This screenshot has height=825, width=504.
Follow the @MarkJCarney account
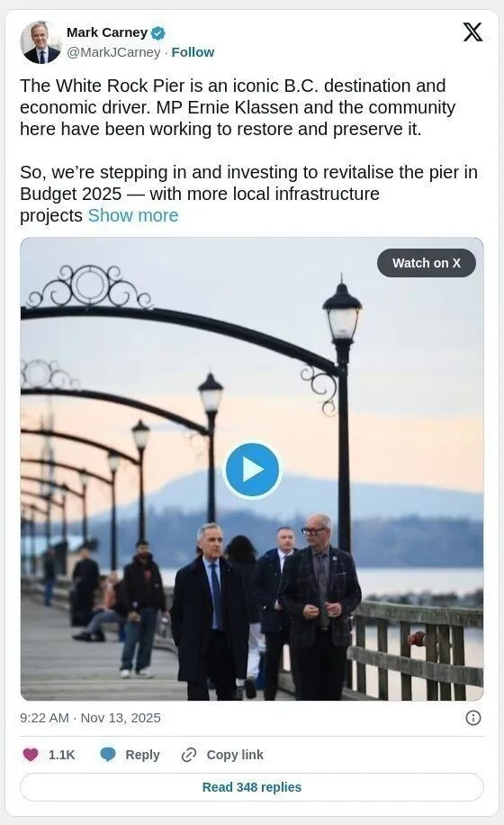pyautogui.click(x=193, y=52)
